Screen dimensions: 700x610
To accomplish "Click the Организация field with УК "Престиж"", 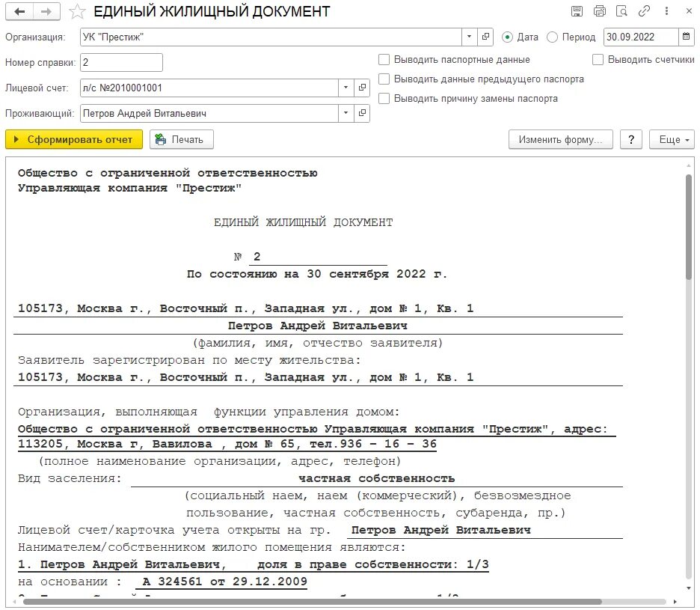I will point(271,37).
